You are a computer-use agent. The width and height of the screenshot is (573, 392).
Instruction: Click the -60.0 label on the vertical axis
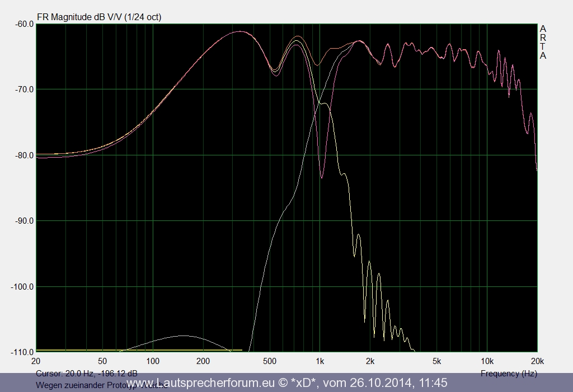click(x=23, y=24)
